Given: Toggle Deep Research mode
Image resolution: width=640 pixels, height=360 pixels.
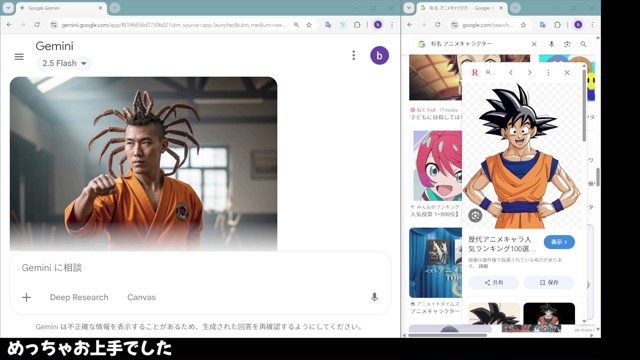Looking at the screenshot, I should click(79, 297).
